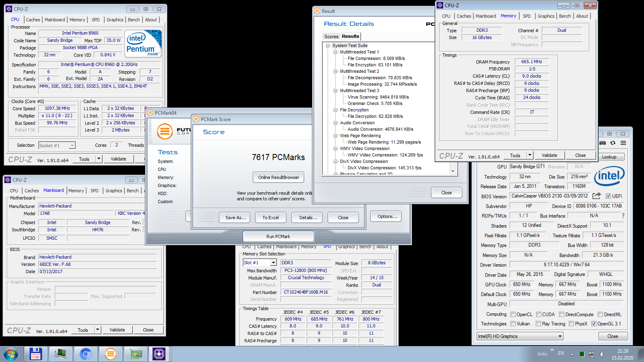Image resolution: width=644 pixels, height=362 pixels.
Task: Open Bench tab in CPU tab window
Action: click(134, 20)
